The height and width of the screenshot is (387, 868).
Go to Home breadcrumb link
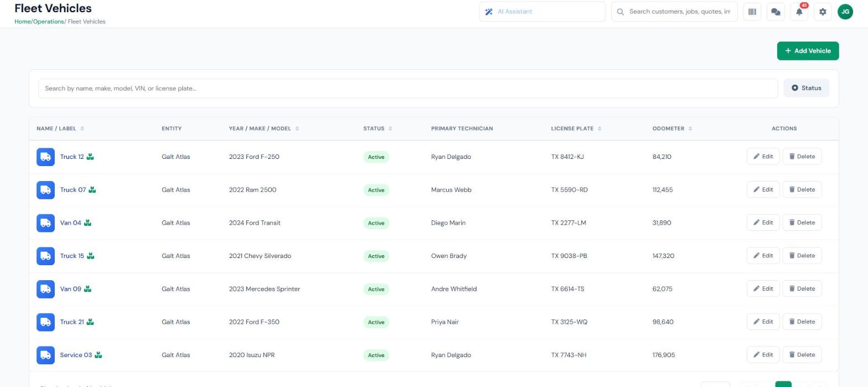tap(23, 22)
